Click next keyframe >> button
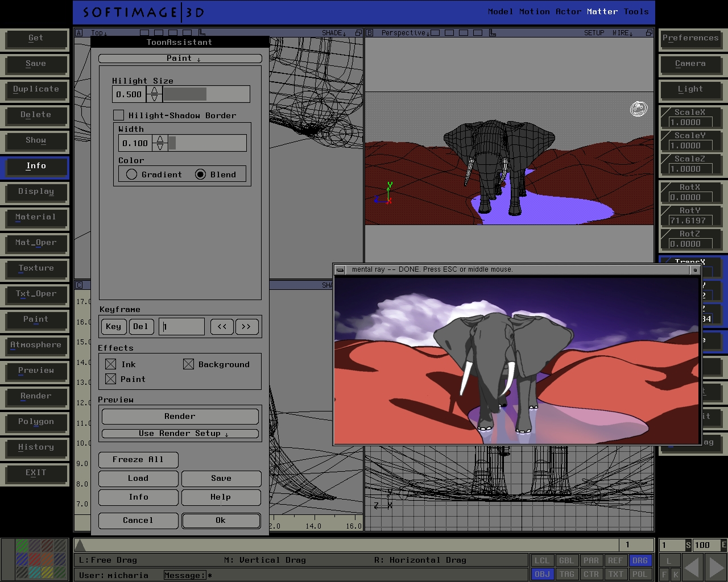The height and width of the screenshot is (582, 728). [246, 327]
